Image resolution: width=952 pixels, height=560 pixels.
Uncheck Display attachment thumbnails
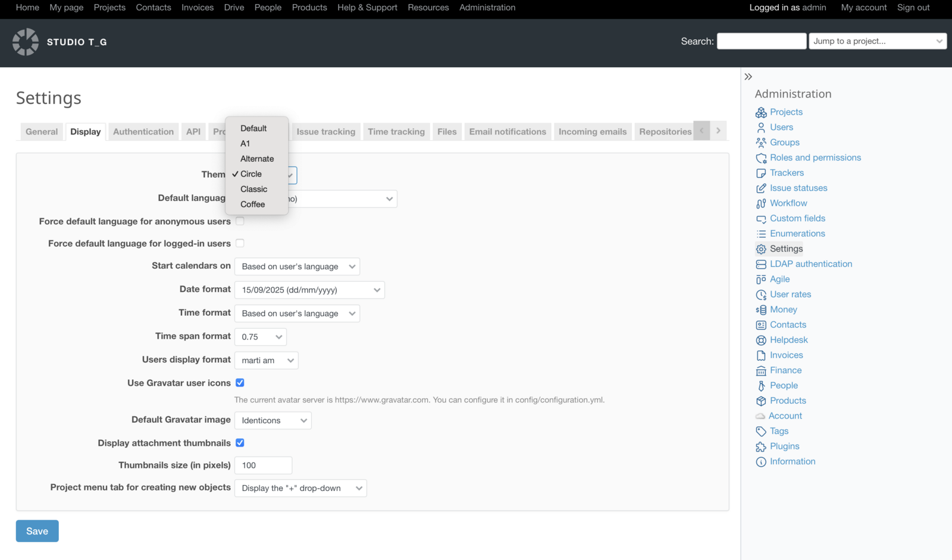click(x=240, y=442)
